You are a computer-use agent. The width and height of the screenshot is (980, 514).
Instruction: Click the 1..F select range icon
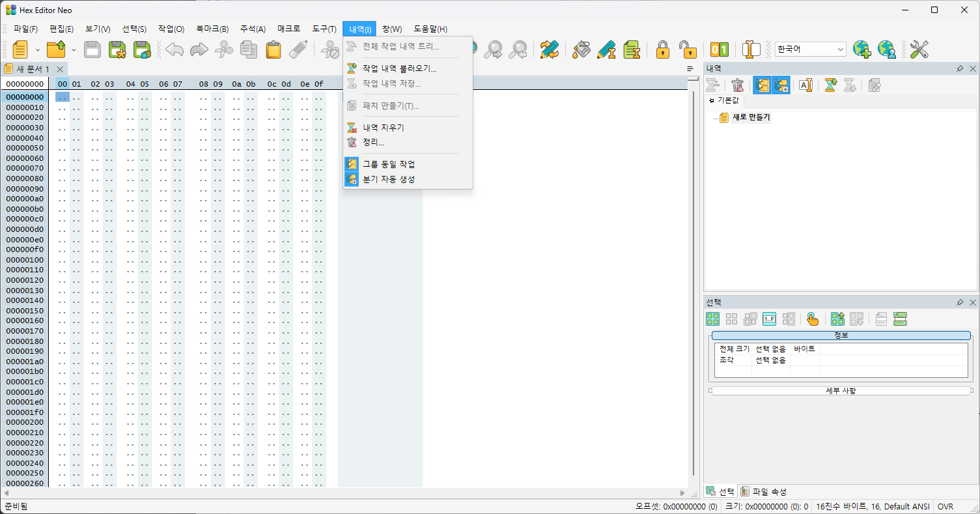[770, 319]
